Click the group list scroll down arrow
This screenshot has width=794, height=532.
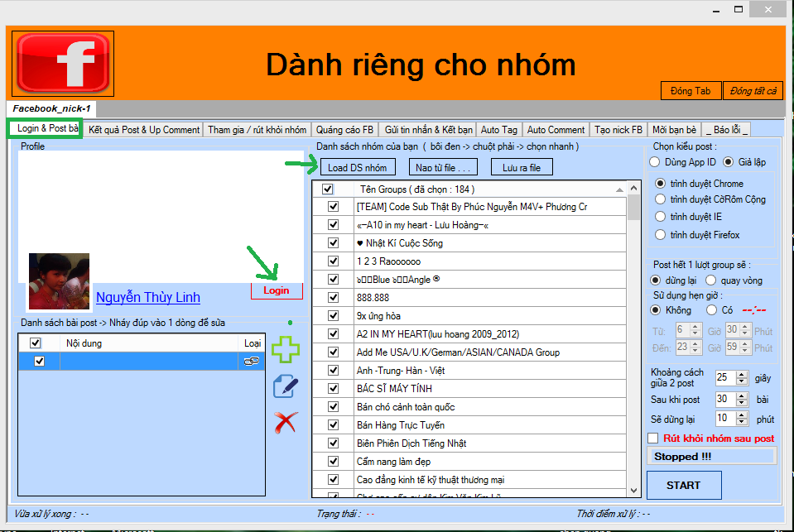pos(633,491)
